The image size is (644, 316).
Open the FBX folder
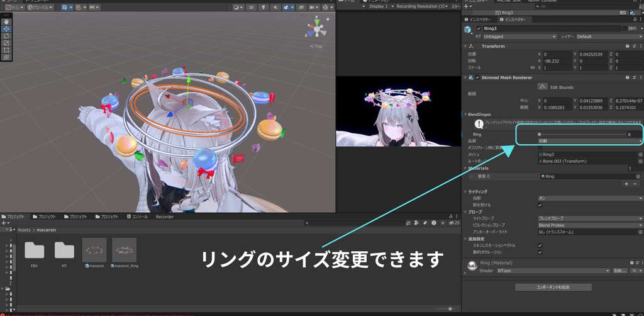(x=34, y=254)
